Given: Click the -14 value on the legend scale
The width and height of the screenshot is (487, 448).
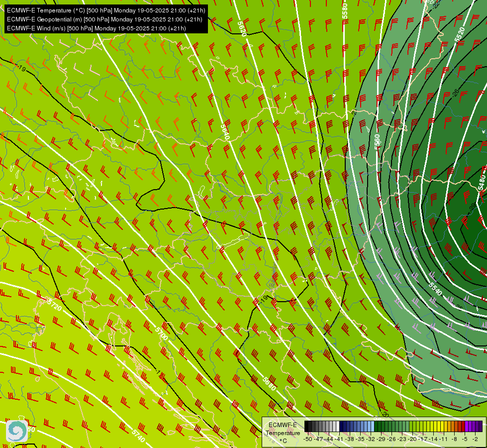Looking at the screenshot, I should (433, 440).
